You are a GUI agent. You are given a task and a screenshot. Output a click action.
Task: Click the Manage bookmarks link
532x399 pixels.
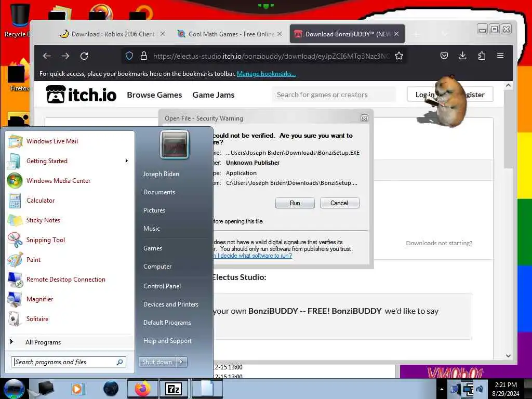point(267,74)
